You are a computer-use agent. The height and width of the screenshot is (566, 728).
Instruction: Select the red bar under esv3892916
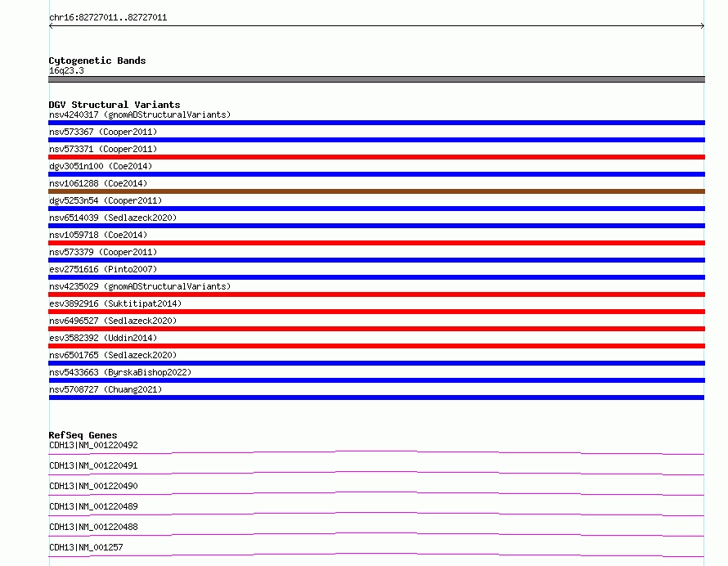(x=376, y=312)
